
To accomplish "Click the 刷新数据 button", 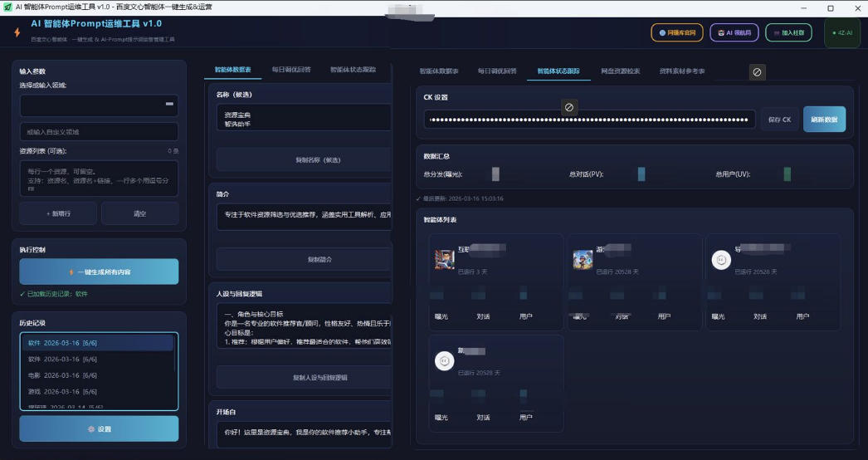I will point(824,120).
